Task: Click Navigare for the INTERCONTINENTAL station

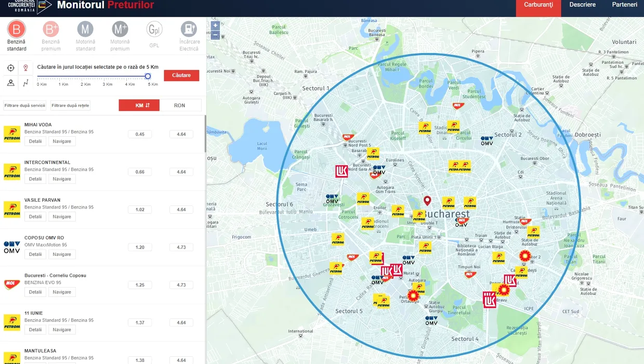Action: point(62,179)
